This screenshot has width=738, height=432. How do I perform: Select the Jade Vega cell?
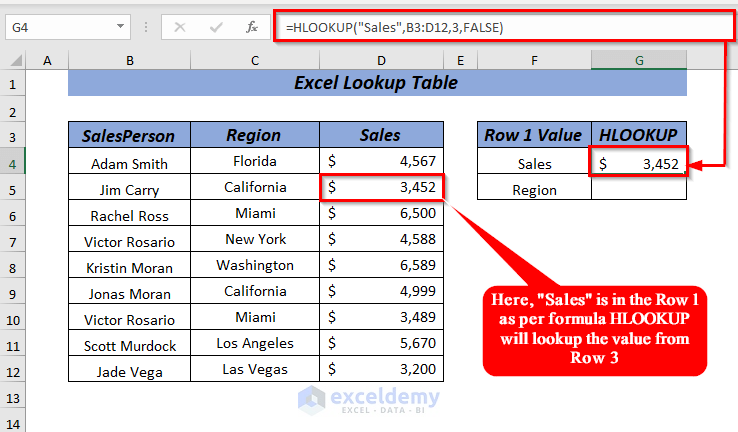point(129,369)
